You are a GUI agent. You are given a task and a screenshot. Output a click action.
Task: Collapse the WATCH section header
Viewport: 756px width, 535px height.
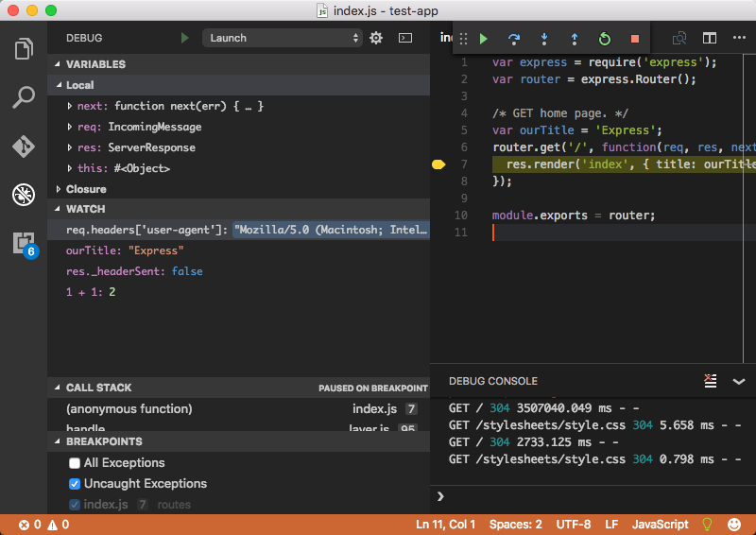(85, 209)
